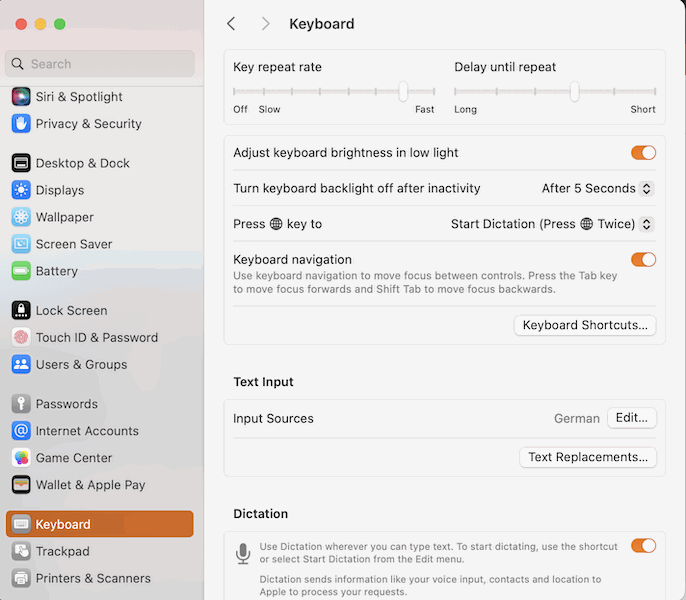Go back using the left chevron

(x=232, y=24)
